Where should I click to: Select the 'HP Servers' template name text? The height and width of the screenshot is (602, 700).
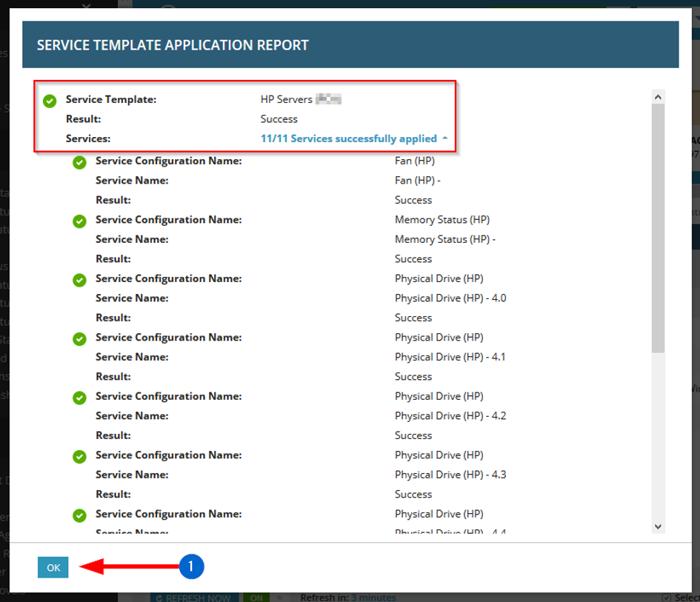click(286, 99)
